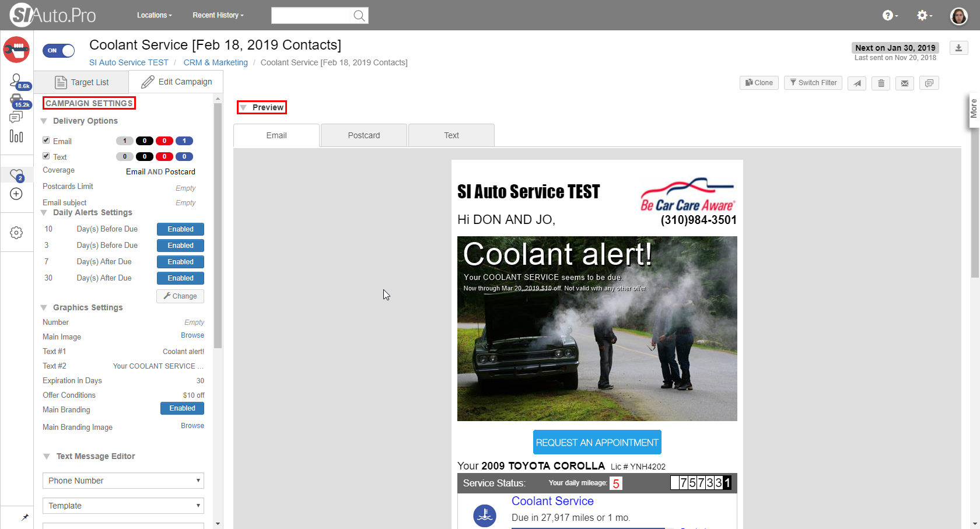Click the circled plus add icon
980x529 pixels.
click(16, 194)
